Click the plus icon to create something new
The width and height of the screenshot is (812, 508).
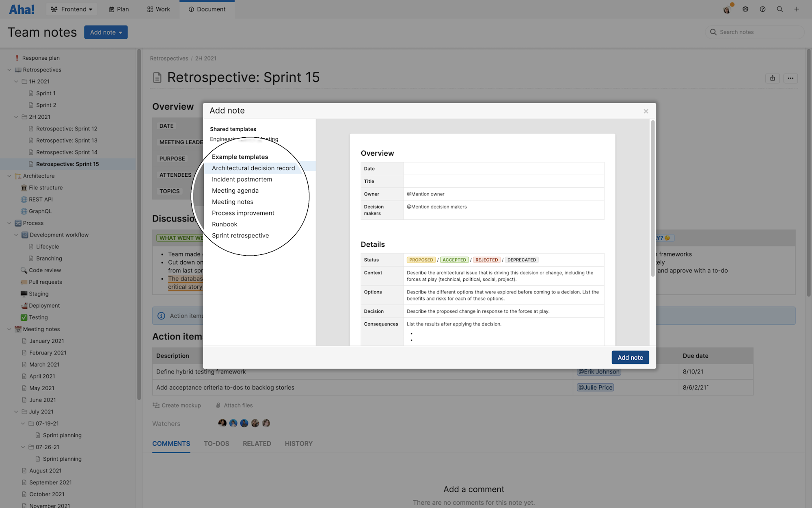[797, 9]
